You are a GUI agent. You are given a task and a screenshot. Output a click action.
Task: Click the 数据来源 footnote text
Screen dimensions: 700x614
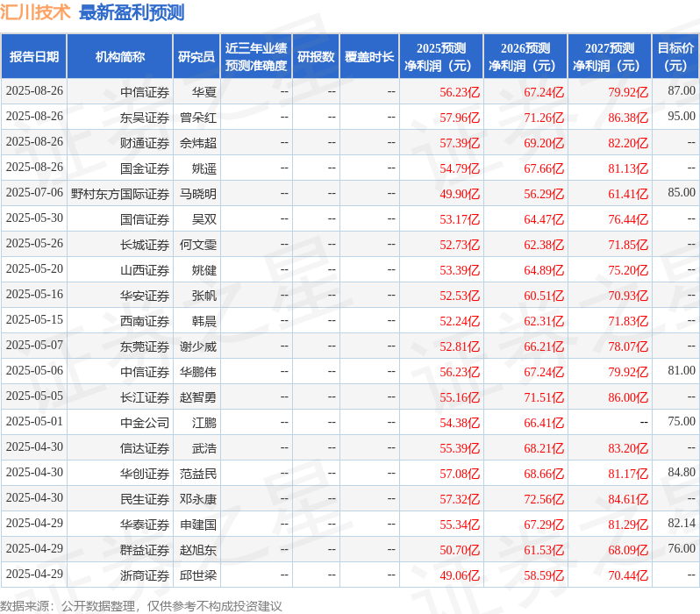(141, 606)
